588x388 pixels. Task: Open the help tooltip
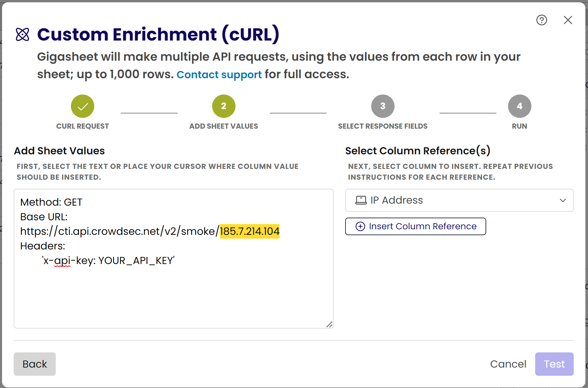pos(541,20)
